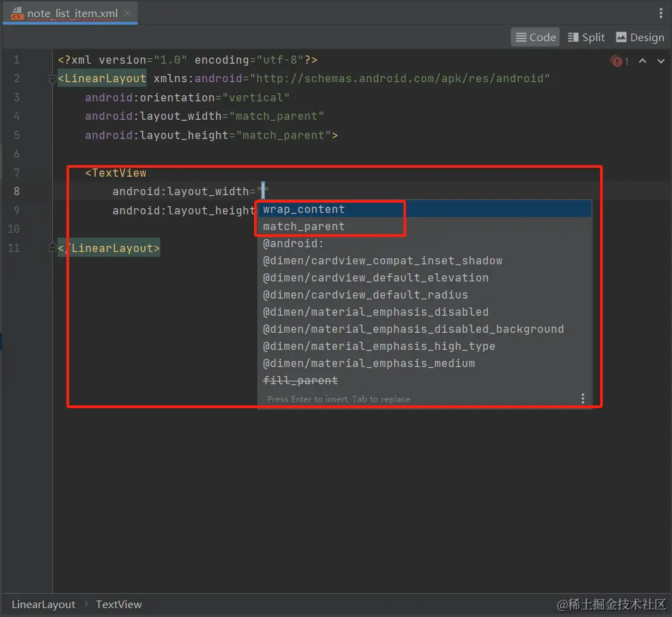Pick @dimen/material_emphasis_disabled suggestion
672x617 pixels.
click(x=424, y=312)
